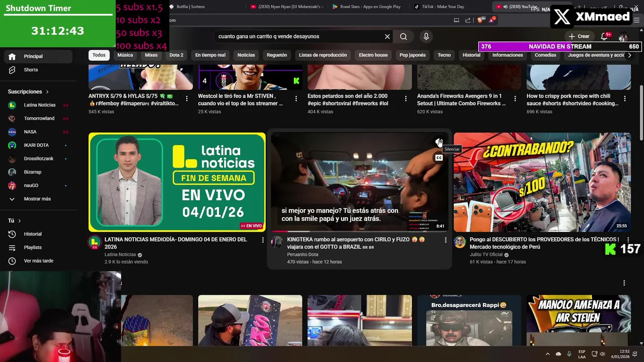The image size is (644, 362).
Task: Open the ¿CONTRABANDO? video thumbnail
Action: coord(542,182)
